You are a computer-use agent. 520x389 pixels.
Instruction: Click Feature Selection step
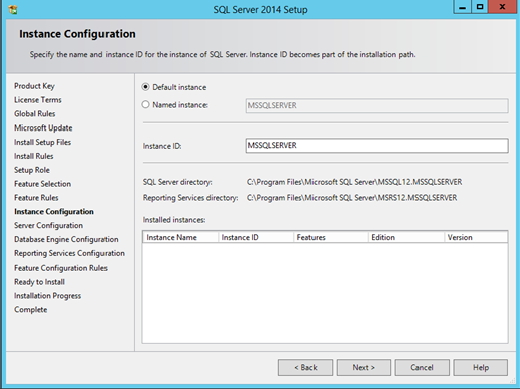42,184
